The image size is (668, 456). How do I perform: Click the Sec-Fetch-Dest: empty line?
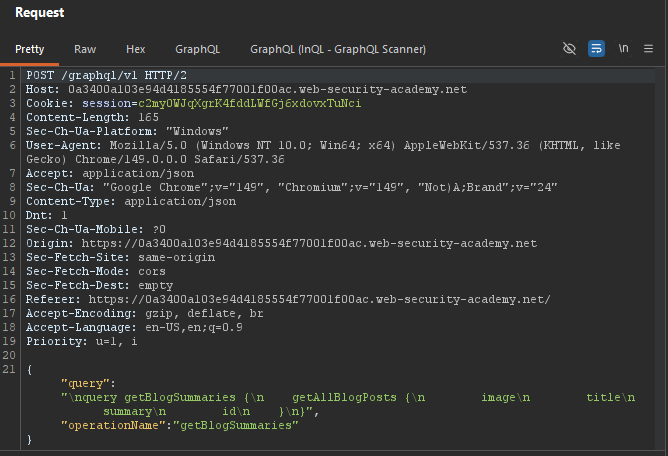point(99,285)
